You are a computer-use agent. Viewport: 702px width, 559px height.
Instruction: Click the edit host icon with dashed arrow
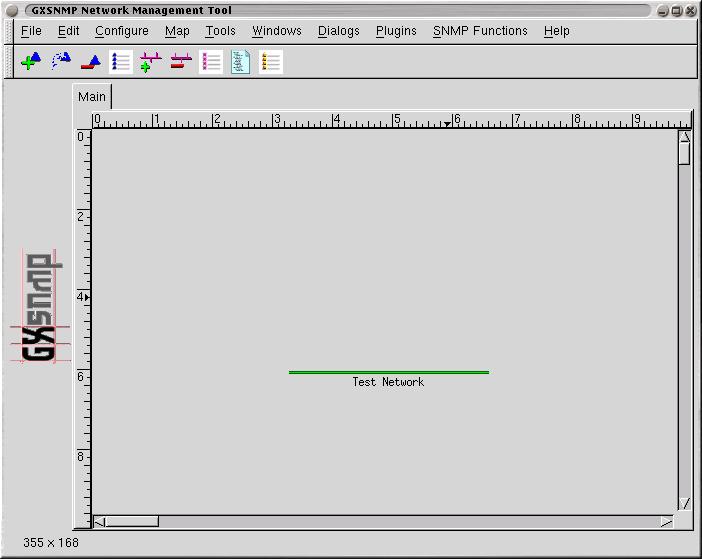(x=61, y=62)
